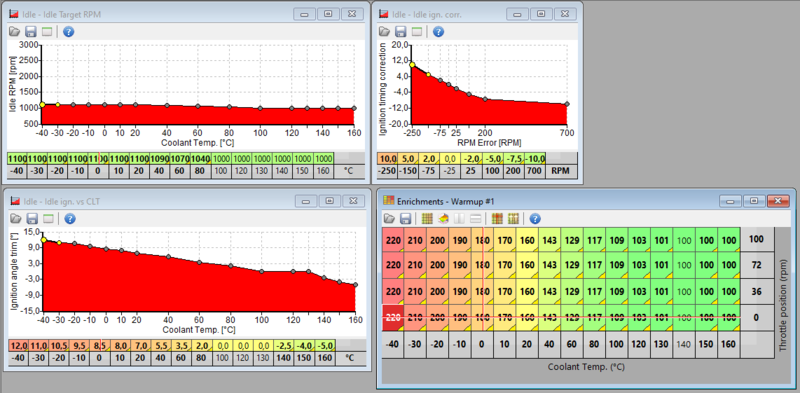Save icon in Idle Target RPM window
Image resolution: width=800 pixels, height=393 pixels.
31,32
